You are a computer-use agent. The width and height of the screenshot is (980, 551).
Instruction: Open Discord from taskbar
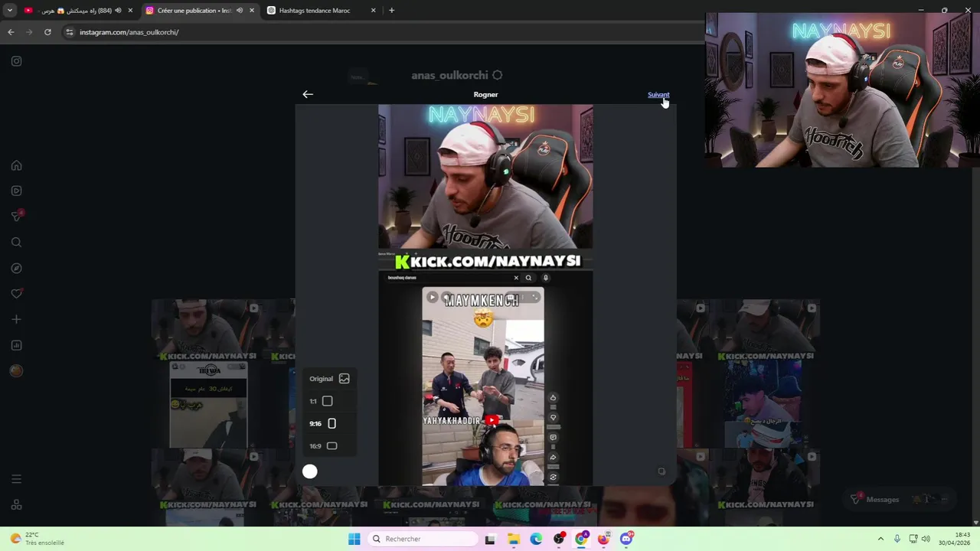[x=626, y=539]
